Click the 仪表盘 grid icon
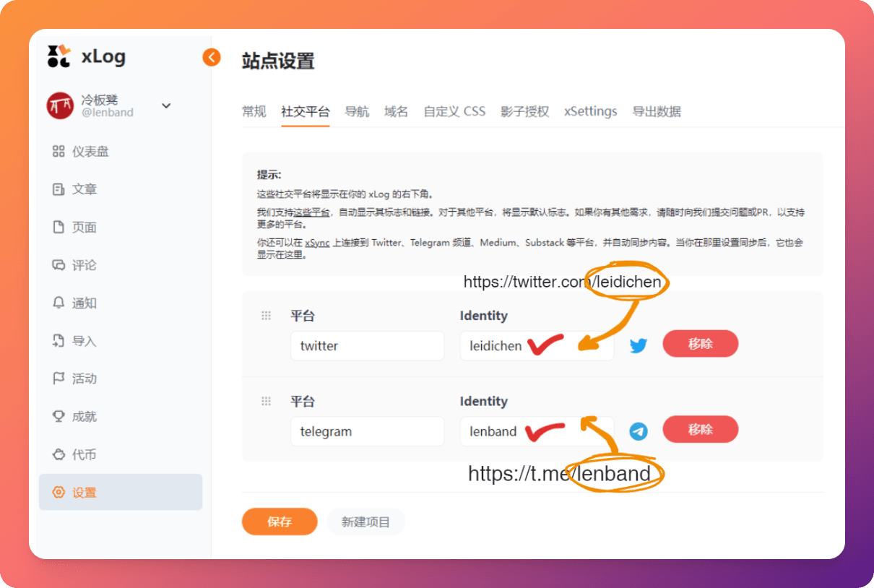The image size is (874, 588). tap(59, 152)
